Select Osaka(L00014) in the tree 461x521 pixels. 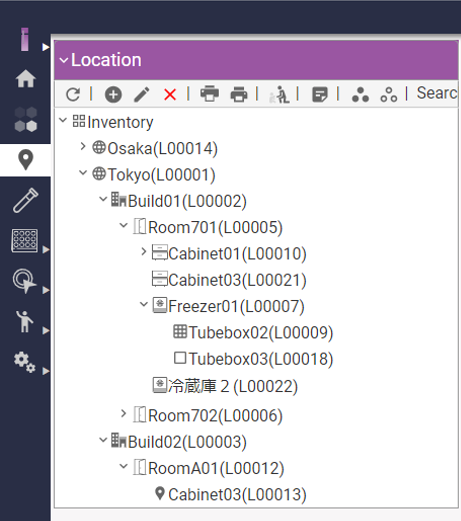coord(162,148)
